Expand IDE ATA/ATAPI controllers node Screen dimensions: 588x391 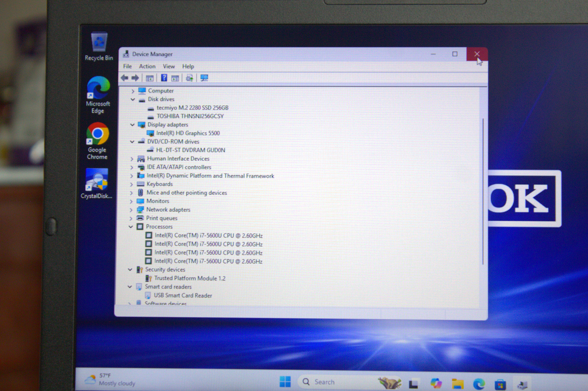[132, 167]
